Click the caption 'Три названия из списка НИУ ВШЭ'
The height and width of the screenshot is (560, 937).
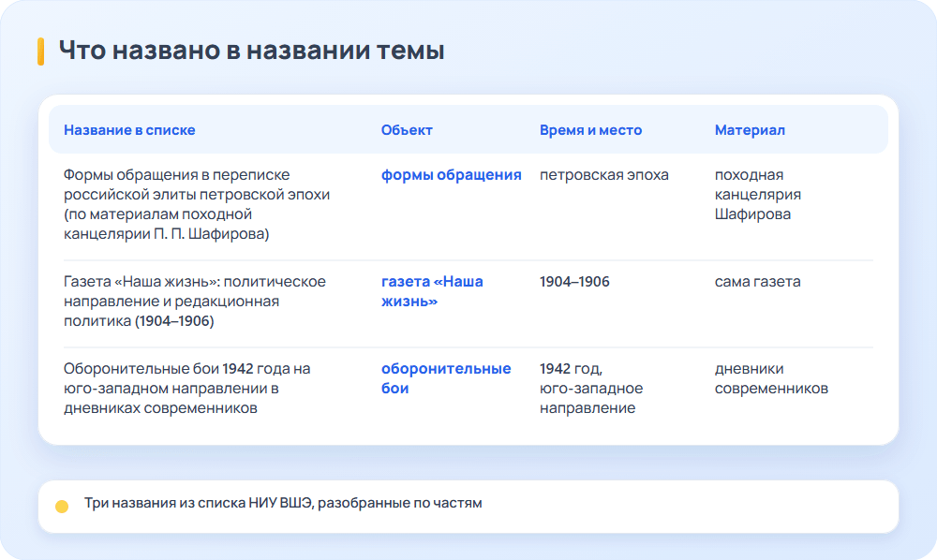pos(283,503)
